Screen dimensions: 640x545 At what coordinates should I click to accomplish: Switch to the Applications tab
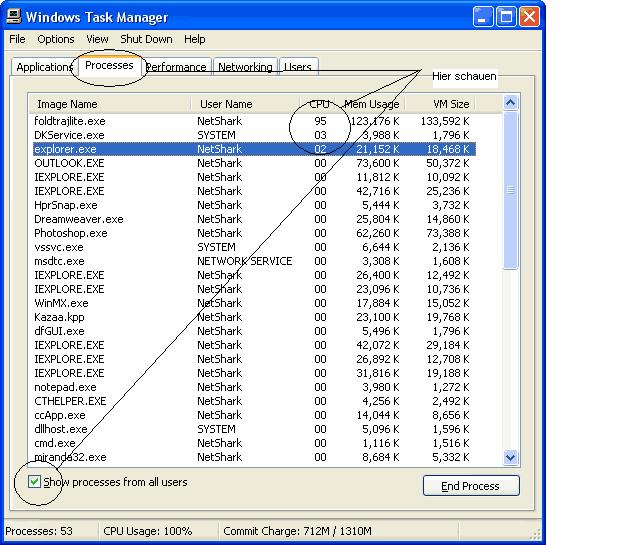click(x=44, y=67)
